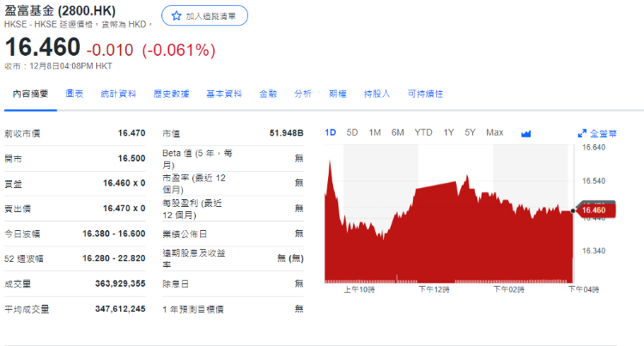This screenshot has height=346, width=644.
Task: Open the 基本資料 profile tab
Action: 224,94
